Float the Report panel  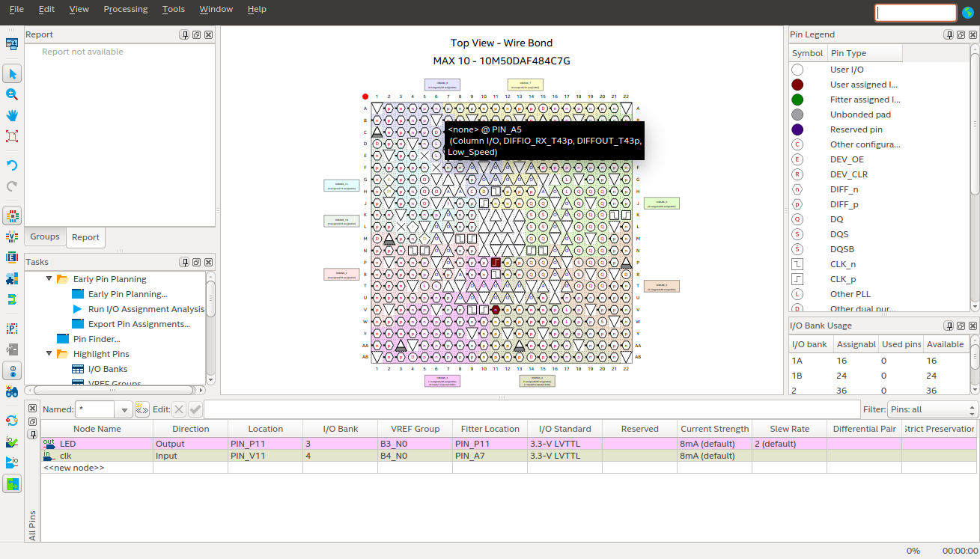pyautogui.click(x=196, y=34)
